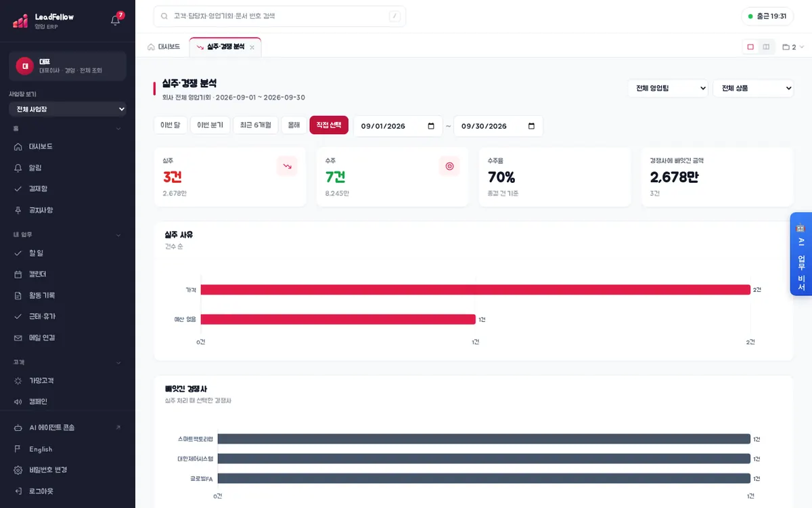The image size is (812, 508).
Task: Open the 전체 사업장 dropdown
Action: click(x=68, y=109)
